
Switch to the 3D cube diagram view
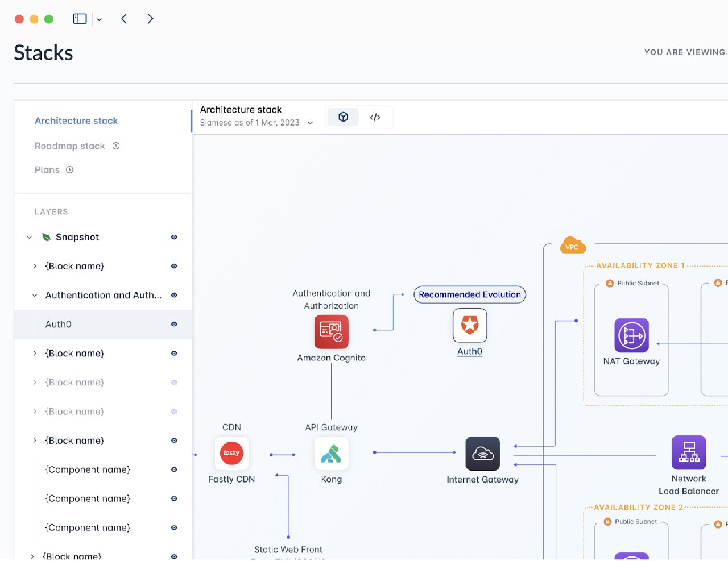tap(343, 117)
